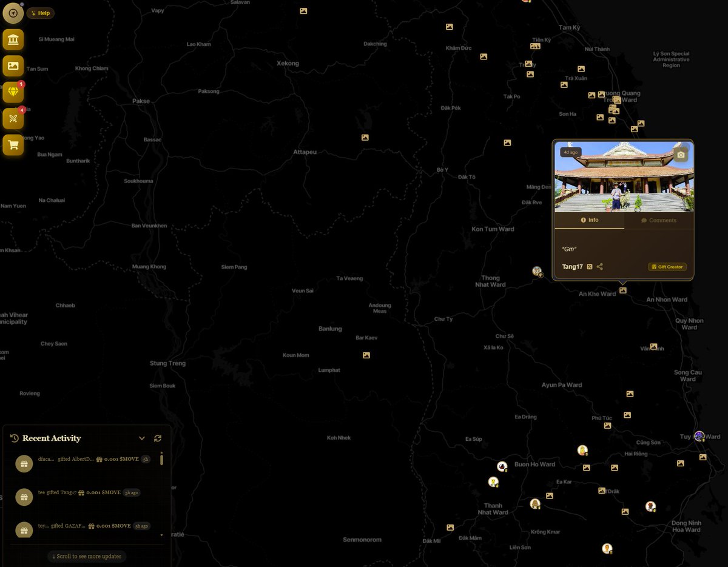
Task: Select the photo marker at An Khe Ward
Action: (622, 290)
